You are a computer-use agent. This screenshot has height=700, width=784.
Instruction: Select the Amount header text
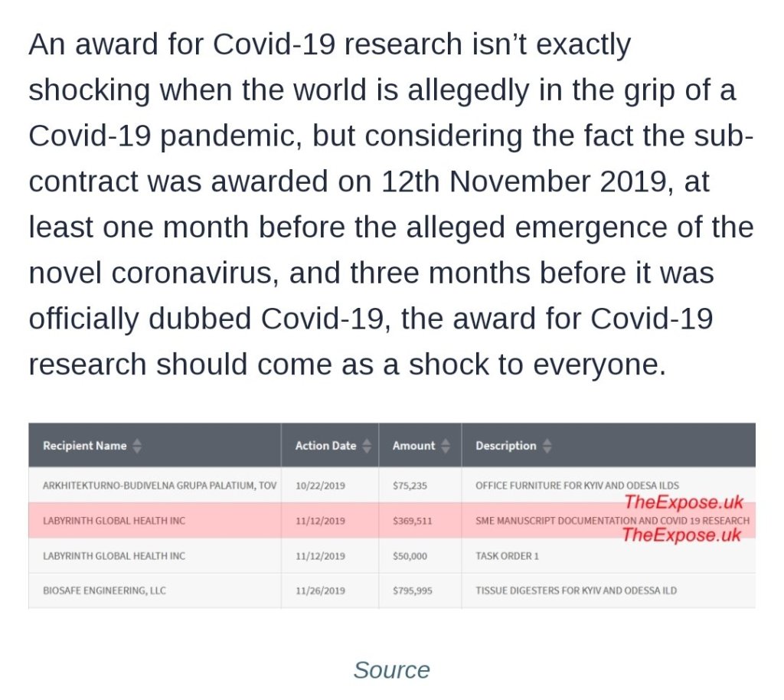pos(413,446)
